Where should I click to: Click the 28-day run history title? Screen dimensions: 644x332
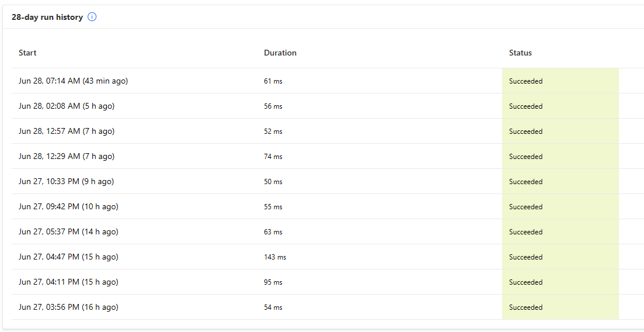pos(47,18)
